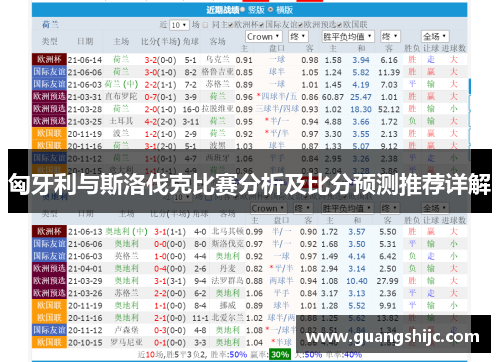The width and height of the screenshot is (500, 362).
Task: Uncheck the 国际友谊 filter checkbox
Action: (262, 25)
